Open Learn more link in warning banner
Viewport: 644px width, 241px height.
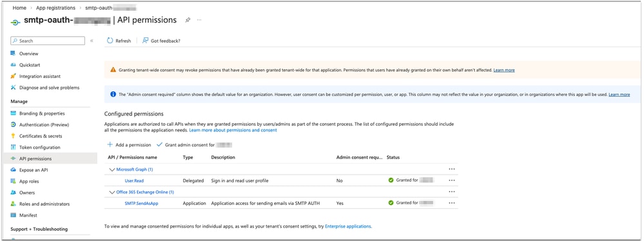point(504,70)
